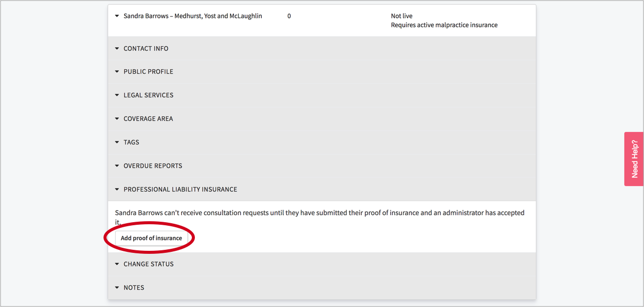Open the Need Help? side tab

coord(634,159)
